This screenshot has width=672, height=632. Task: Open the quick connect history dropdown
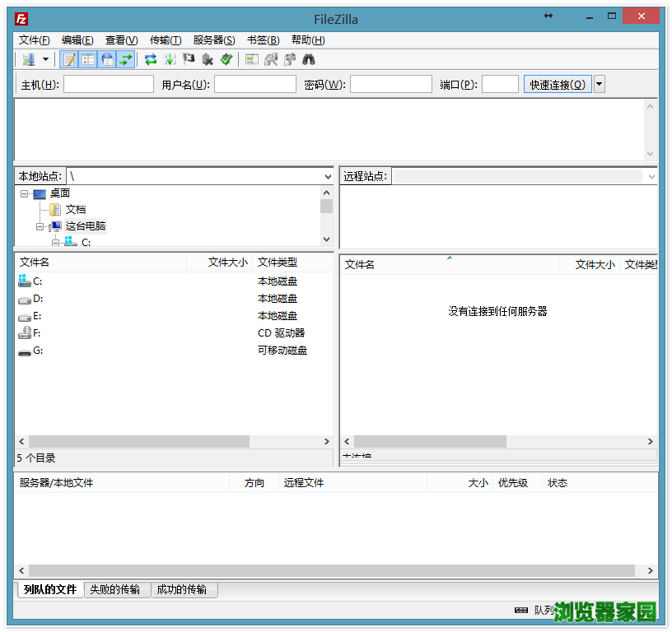(x=599, y=84)
